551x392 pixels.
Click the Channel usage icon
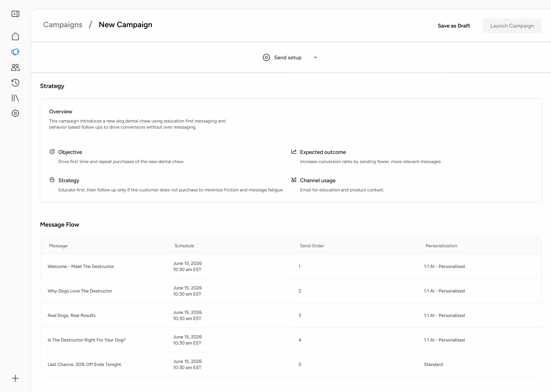pos(293,180)
